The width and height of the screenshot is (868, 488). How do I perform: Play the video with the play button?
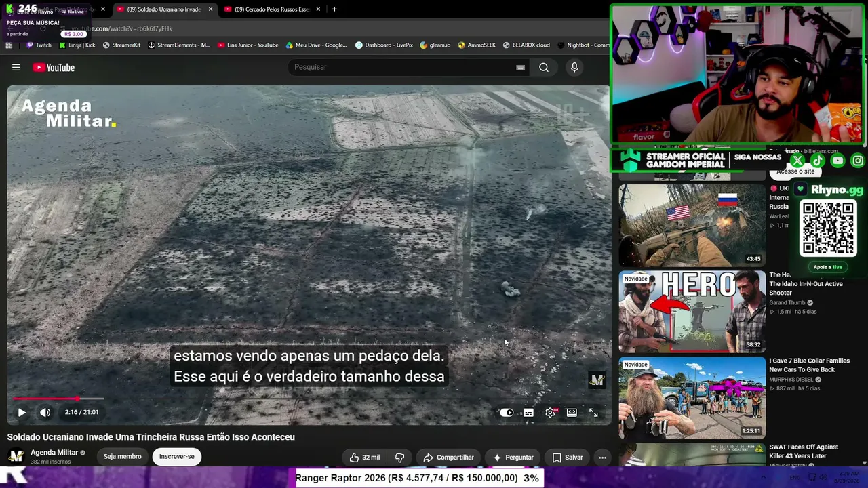pyautogui.click(x=22, y=412)
